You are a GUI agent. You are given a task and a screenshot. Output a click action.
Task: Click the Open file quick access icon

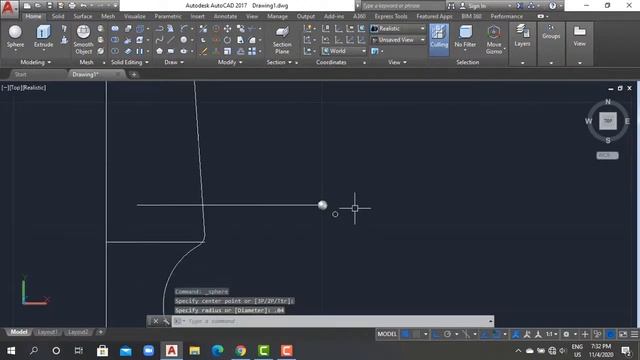38,6
